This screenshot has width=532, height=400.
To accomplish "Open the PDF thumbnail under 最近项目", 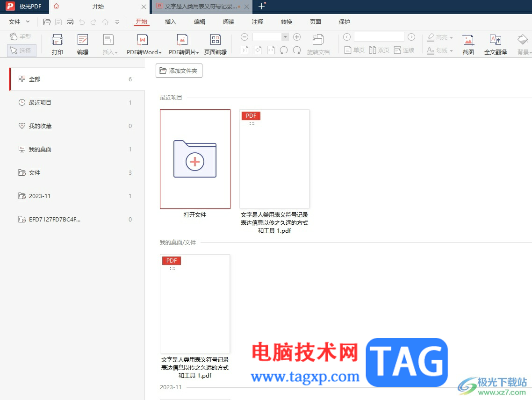I will 274,159.
